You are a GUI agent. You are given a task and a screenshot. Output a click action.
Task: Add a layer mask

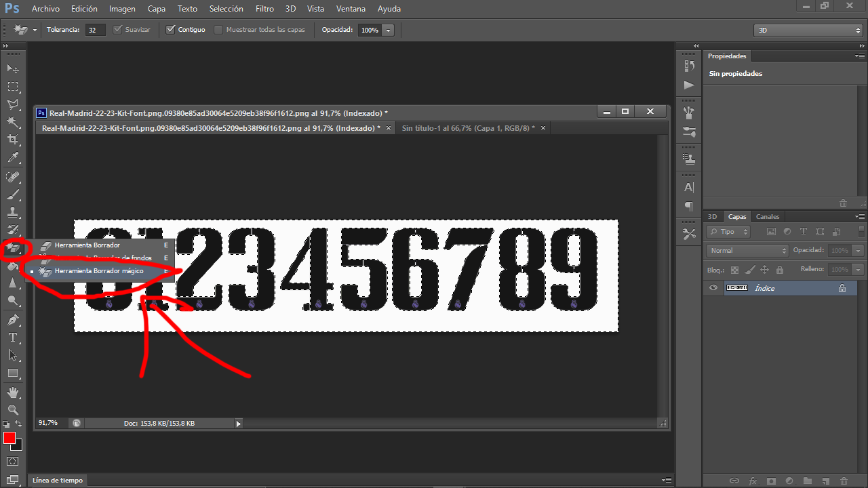pos(771,481)
